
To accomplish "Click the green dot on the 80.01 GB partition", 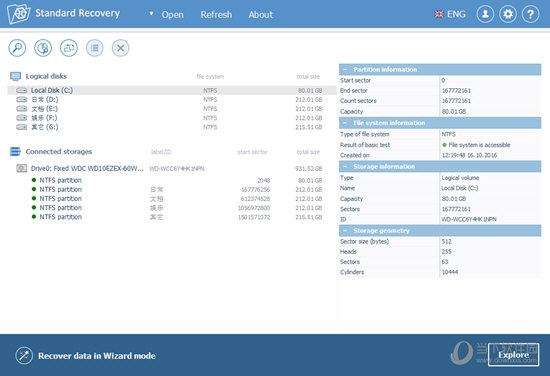I will coord(34,180).
